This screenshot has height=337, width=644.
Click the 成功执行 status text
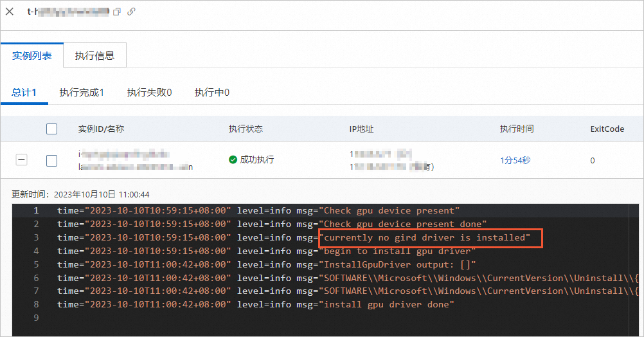pyautogui.click(x=256, y=159)
